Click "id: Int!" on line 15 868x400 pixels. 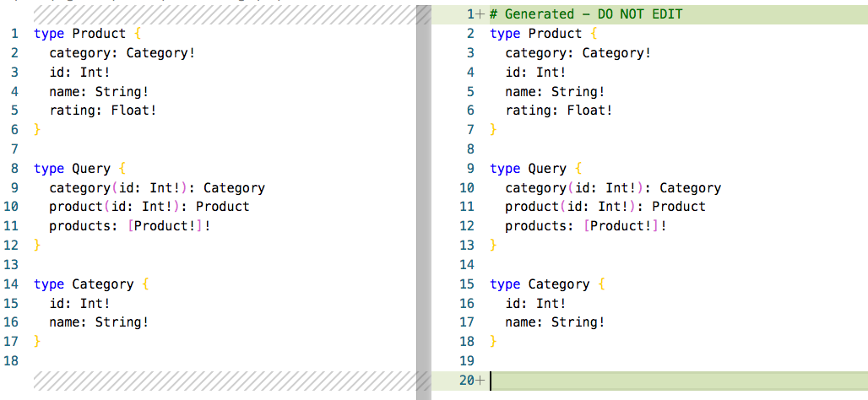(x=79, y=304)
